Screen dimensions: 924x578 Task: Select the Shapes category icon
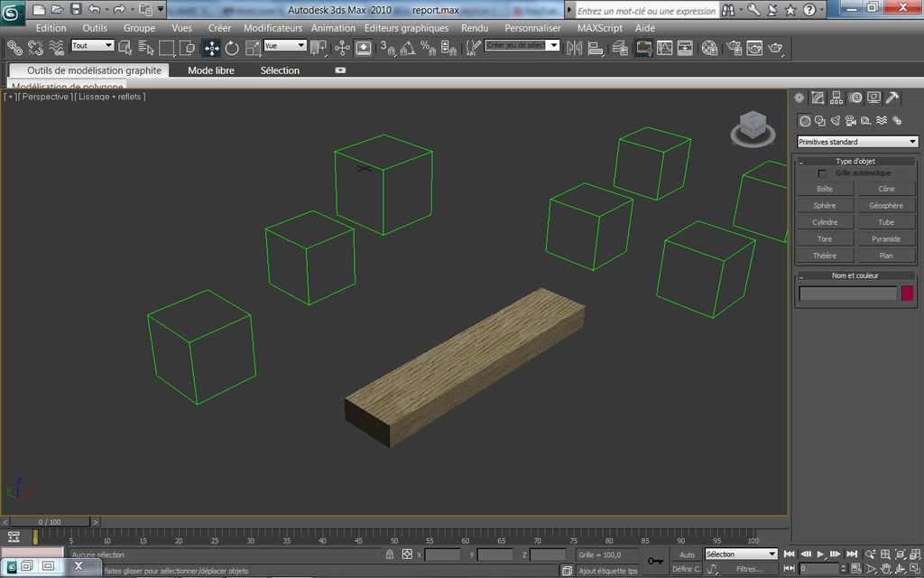[x=819, y=121]
